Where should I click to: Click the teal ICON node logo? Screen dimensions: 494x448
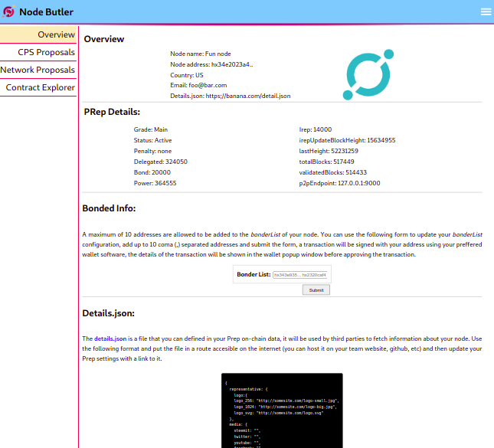click(368, 75)
